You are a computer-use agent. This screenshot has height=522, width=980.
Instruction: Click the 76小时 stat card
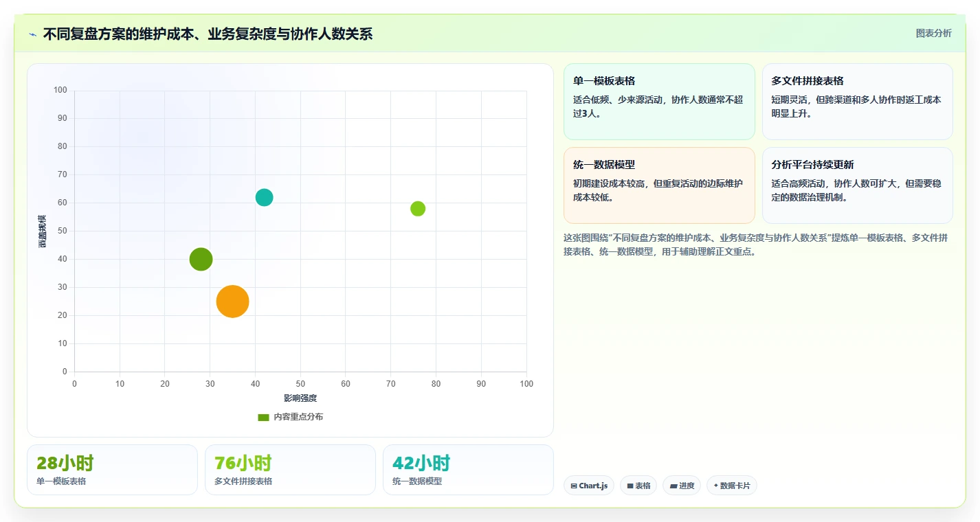[290, 470]
